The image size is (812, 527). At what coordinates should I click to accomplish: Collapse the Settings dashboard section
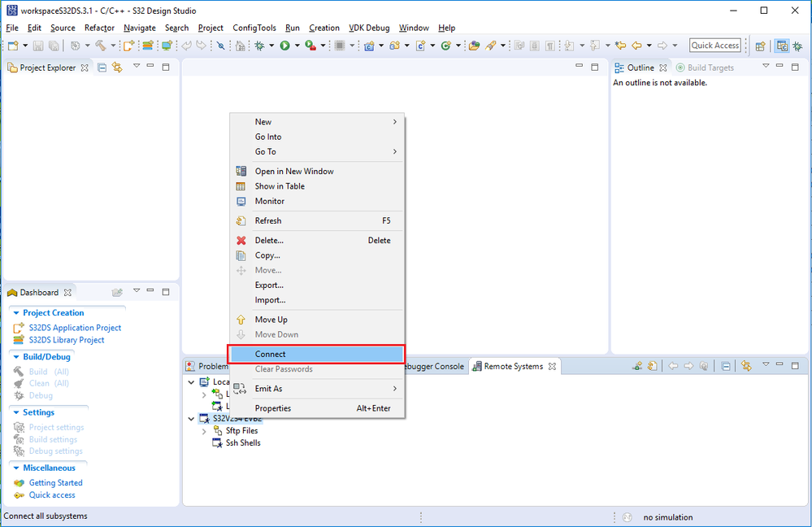point(16,412)
